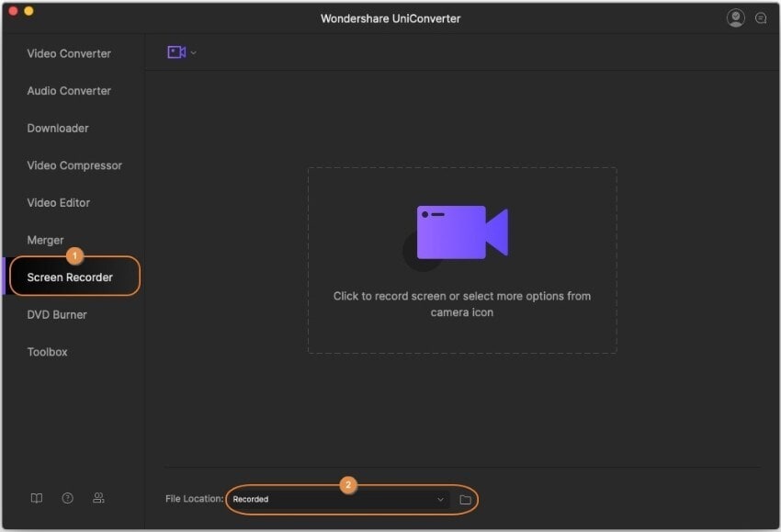781x532 pixels.
Task: Open DVD Burner section
Action: click(57, 315)
